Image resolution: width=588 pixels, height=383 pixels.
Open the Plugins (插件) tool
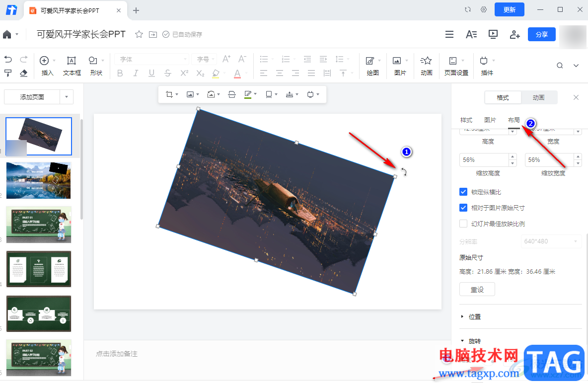[x=487, y=66]
